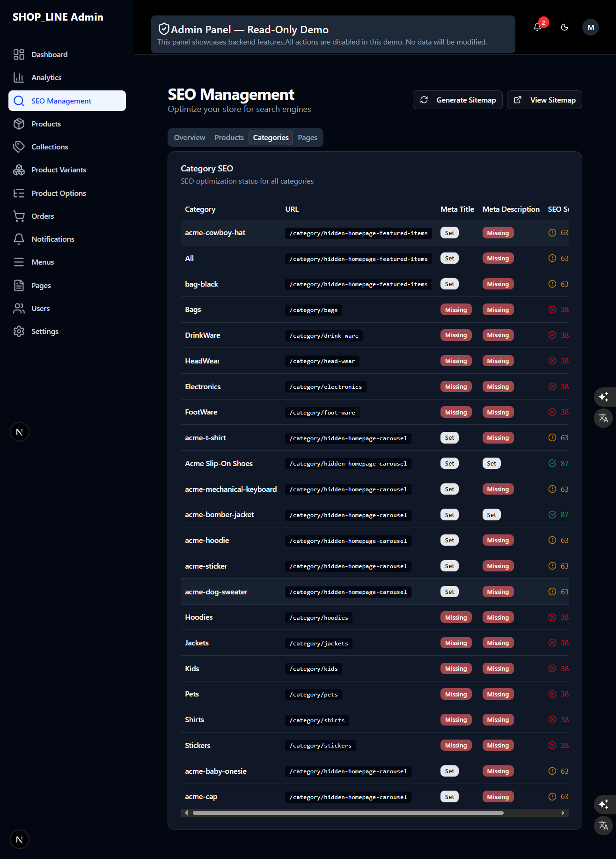616x859 pixels.
Task: Click the translate icon beside Electronics row
Action: (x=603, y=418)
